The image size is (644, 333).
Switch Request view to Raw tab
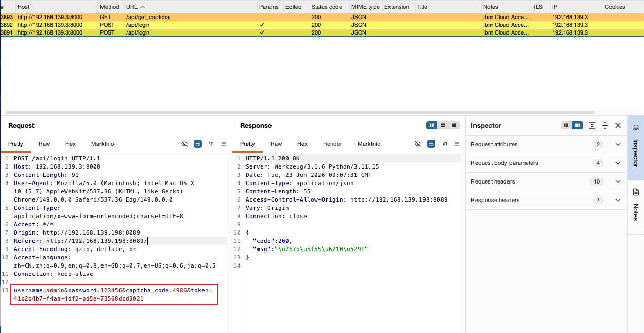pyautogui.click(x=44, y=144)
